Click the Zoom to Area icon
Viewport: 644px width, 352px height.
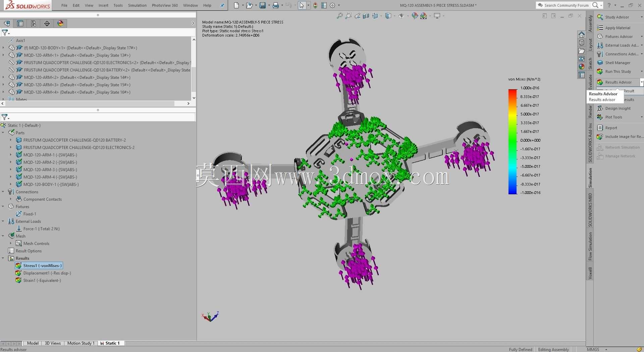point(348,16)
